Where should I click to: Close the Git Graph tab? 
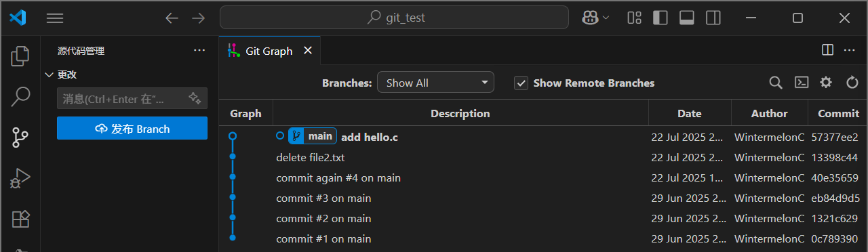[x=308, y=51]
